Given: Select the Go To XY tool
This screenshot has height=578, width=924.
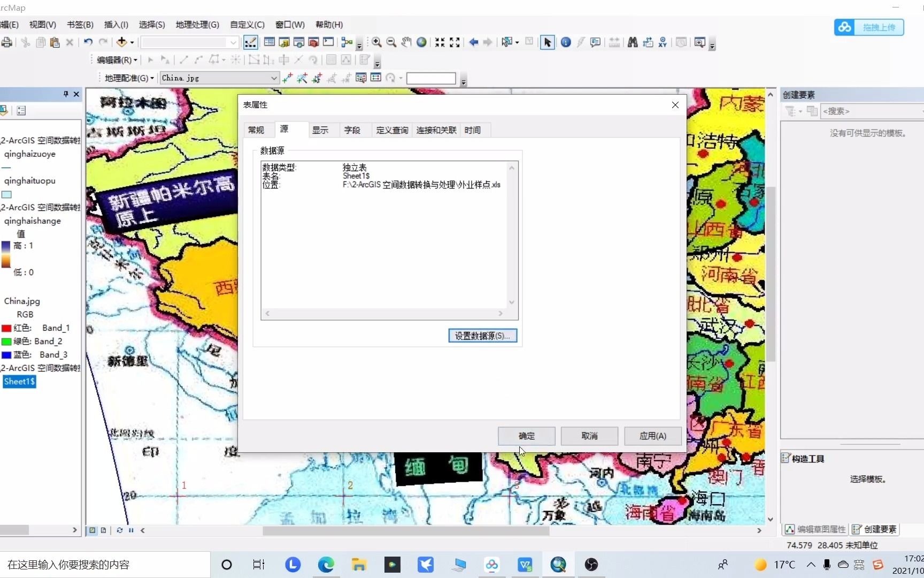Looking at the screenshot, I should click(x=663, y=42).
